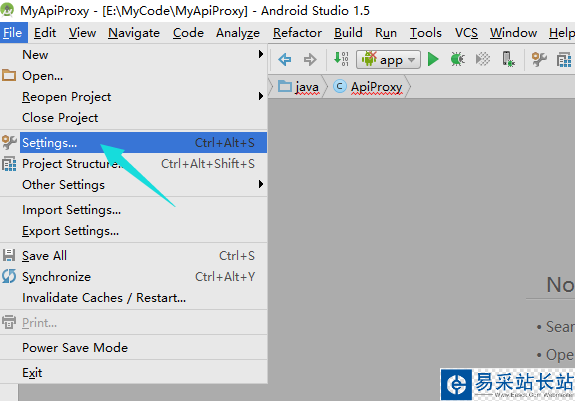Image resolution: width=575 pixels, height=401 pixels.
Task: Open the Tools menu
Action: (425, 33)
